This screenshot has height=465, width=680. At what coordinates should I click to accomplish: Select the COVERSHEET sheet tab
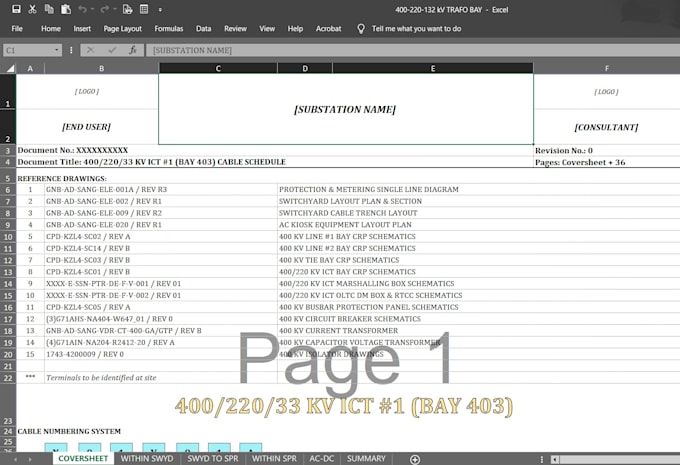click(x=83, y=458)
